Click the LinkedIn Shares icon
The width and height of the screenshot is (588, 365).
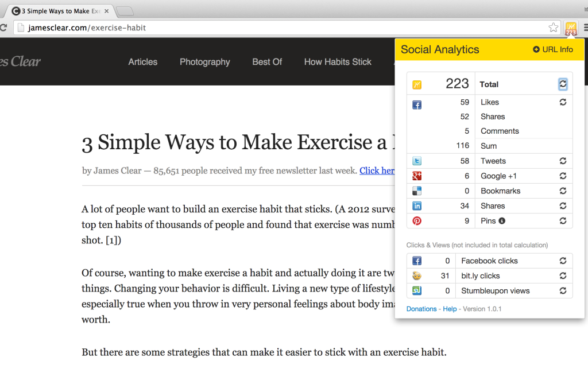(416, 205)
